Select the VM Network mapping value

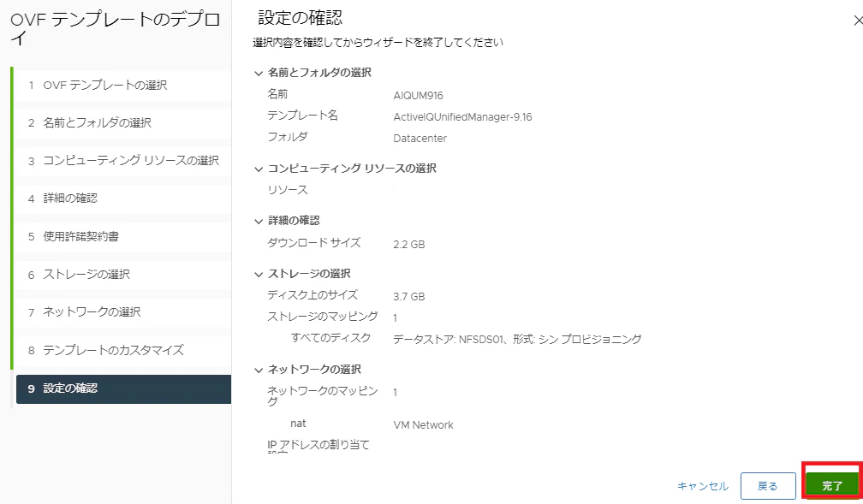point(423,424)
